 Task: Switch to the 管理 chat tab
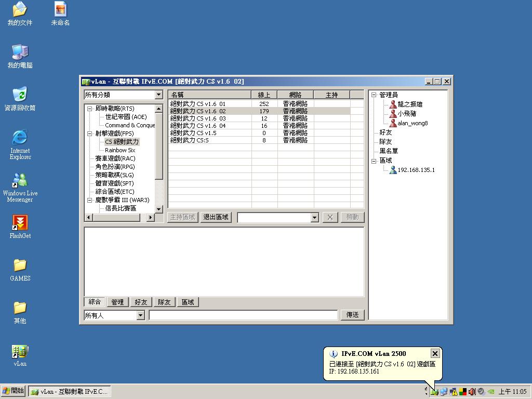pyautogui.click(x=117, y=302)
